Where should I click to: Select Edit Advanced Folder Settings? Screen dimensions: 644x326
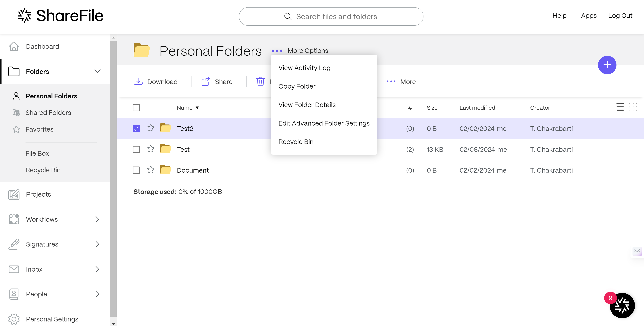324,123
